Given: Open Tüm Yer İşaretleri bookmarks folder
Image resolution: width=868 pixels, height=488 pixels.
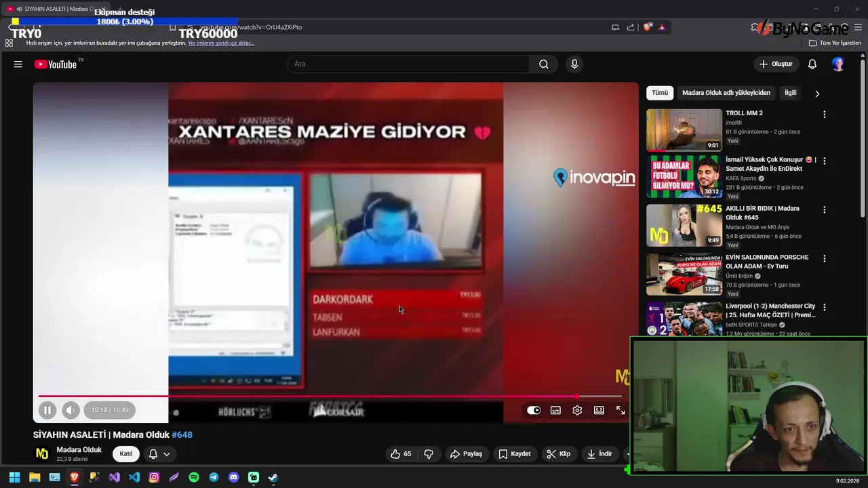Looking at the screenshot, I should coord(835,43).
